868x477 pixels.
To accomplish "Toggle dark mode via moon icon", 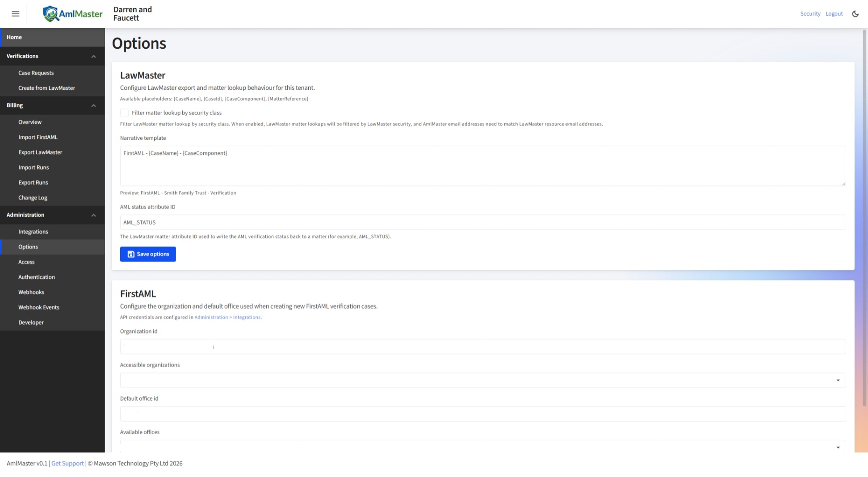I will pyautogui.click(x=855, y=14).
